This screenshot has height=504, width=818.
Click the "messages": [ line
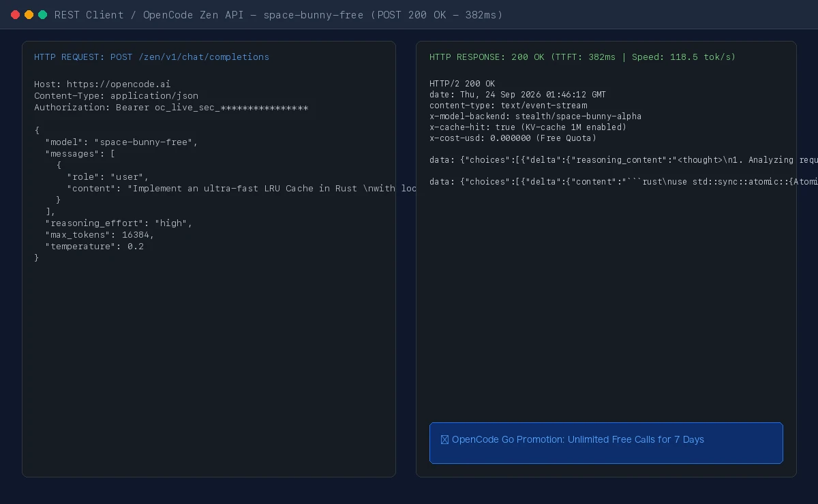[x=80, y=154]
